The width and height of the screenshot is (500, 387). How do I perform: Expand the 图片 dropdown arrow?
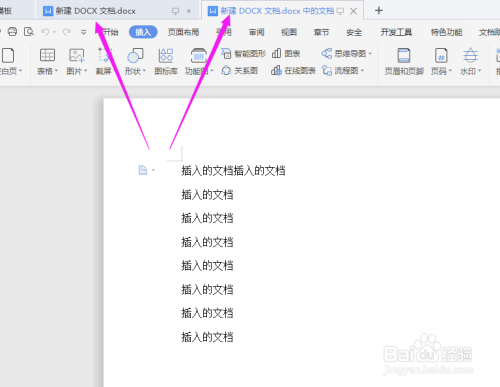86,71
